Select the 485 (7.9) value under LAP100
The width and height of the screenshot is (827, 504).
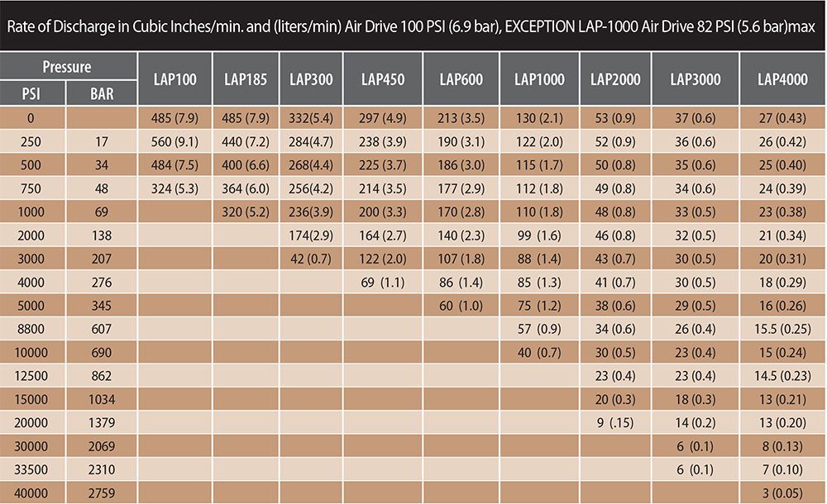pos(174,117)
